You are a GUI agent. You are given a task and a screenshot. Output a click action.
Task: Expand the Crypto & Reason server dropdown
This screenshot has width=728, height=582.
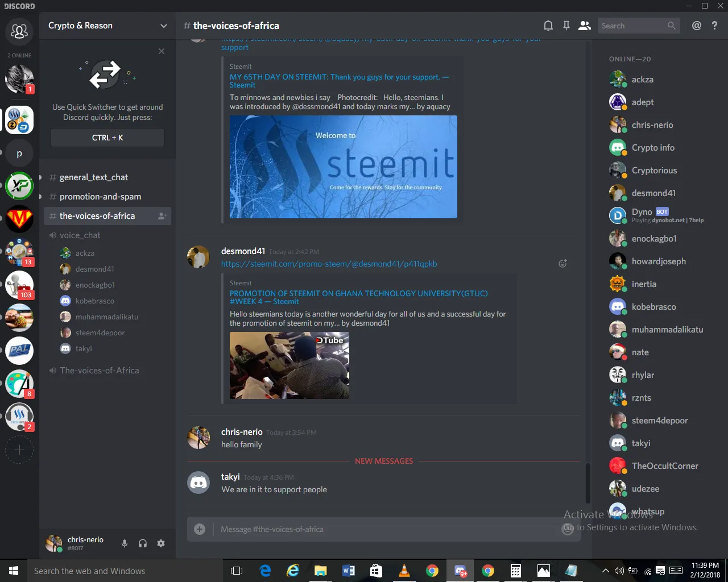[164, 26]
